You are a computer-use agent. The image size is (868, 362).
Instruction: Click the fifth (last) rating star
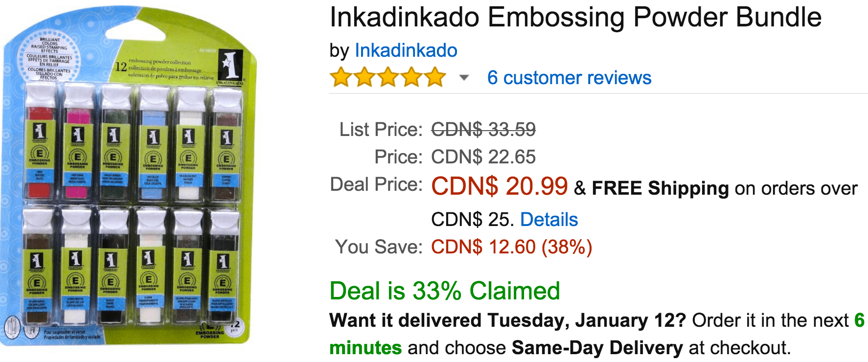click(434, 78)
